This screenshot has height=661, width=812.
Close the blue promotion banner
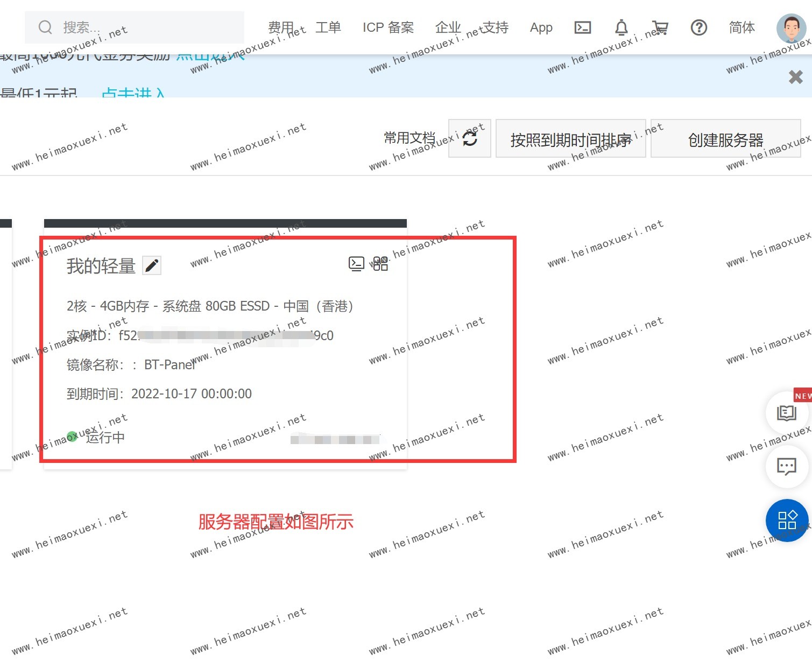[x=795, y=77]
